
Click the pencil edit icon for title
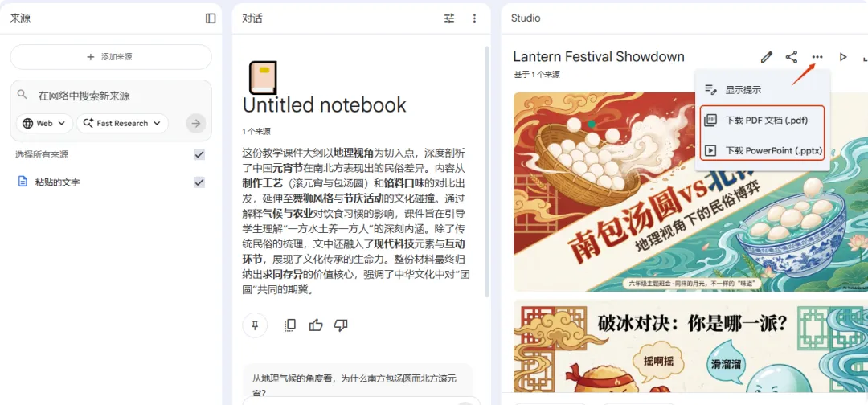[766, 57]
